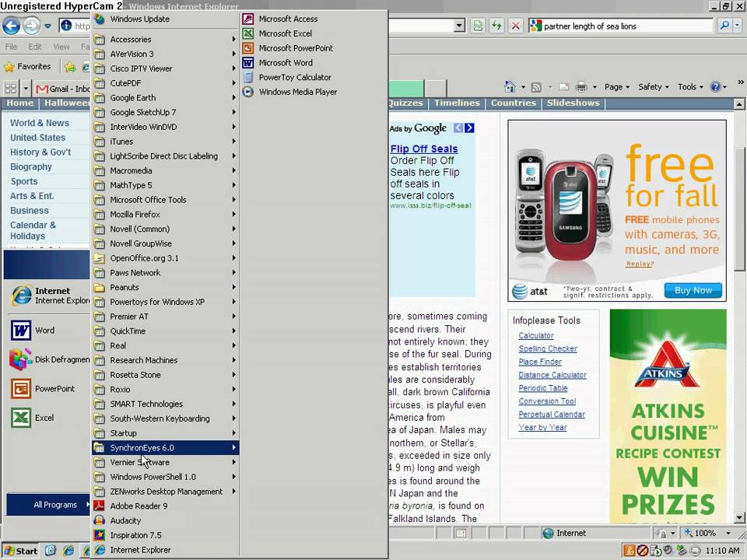Click the IE forward arrow button
This screenshot has width=747, height=560.
point(31,26)
